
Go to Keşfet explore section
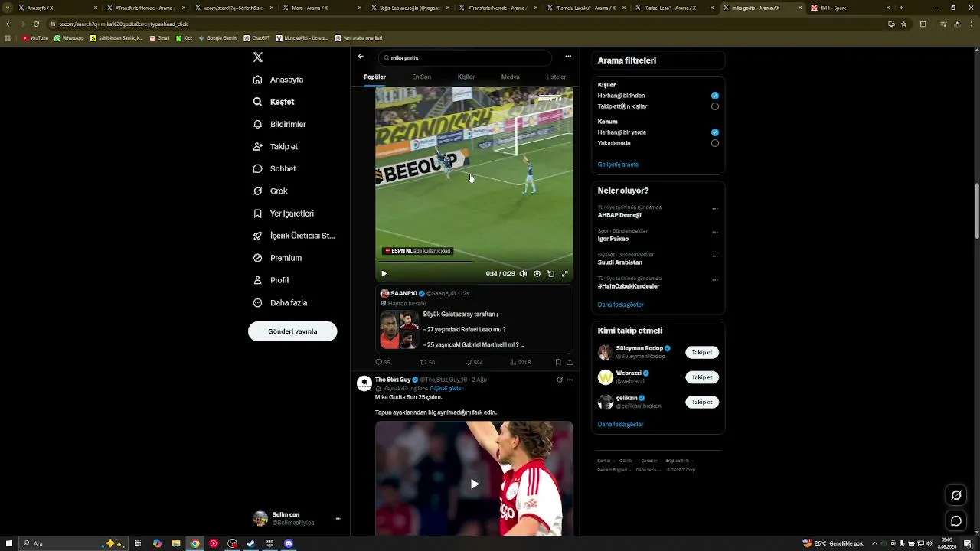[x=274, y=102]
